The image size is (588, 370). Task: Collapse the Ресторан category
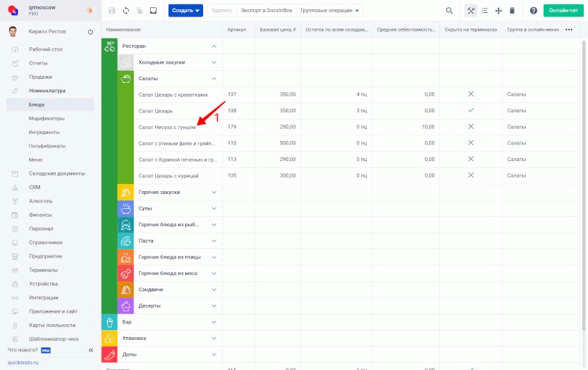(214, 46)
